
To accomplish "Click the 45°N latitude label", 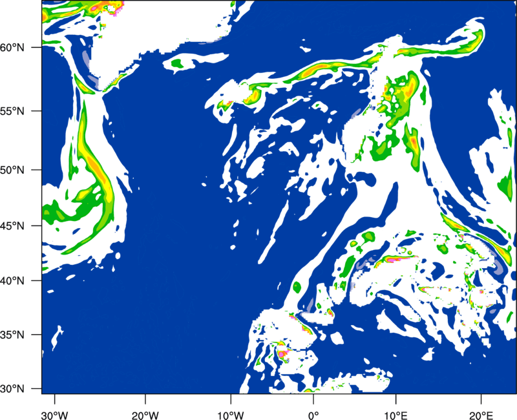I will pos(12,226).
